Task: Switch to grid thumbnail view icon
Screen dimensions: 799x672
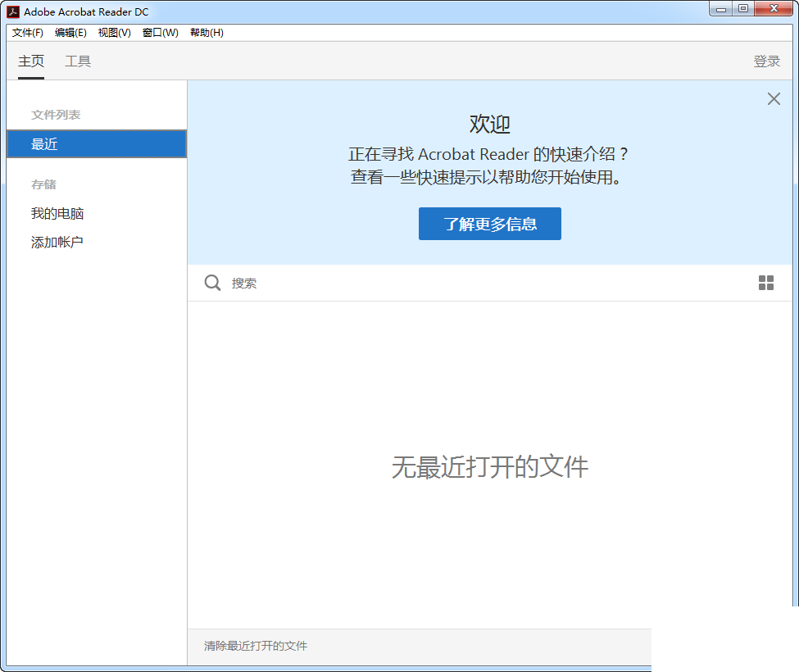Action: pos(766,283)
